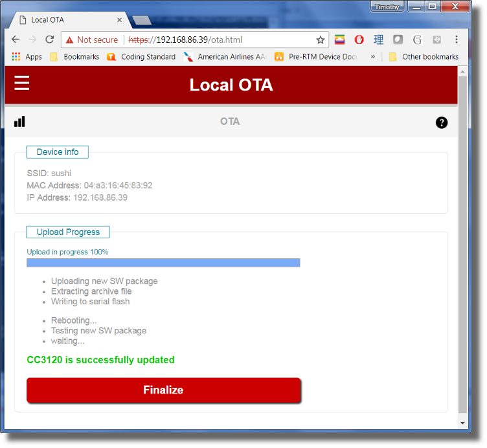This screenshot has height=448, width=487.
Task: Reload the page
Action: [x=49, y=39]
